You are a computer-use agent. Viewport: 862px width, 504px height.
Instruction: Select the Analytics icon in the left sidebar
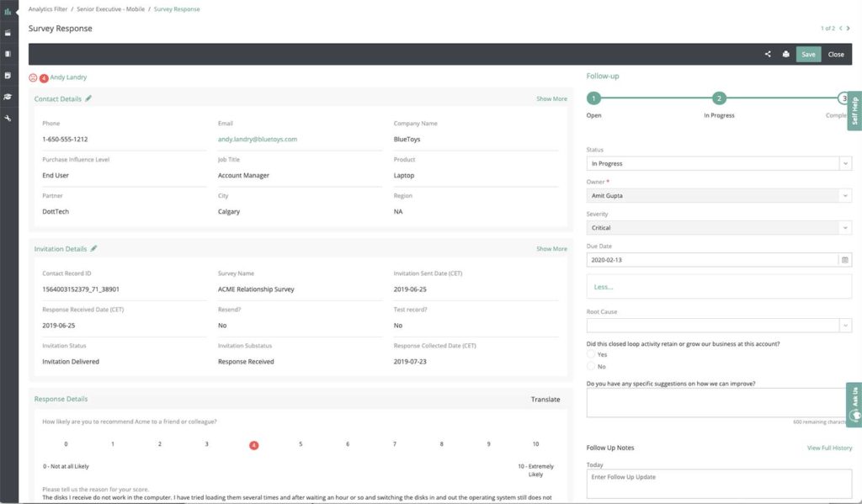coord(9,13)
